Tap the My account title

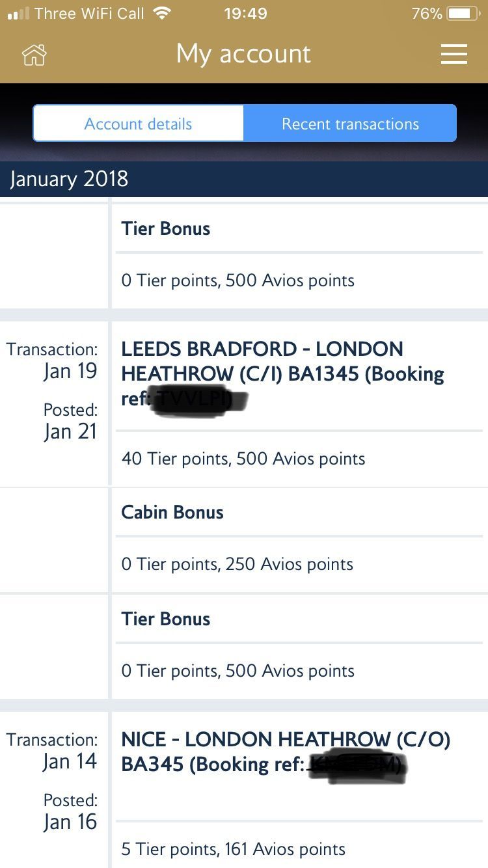244,54
